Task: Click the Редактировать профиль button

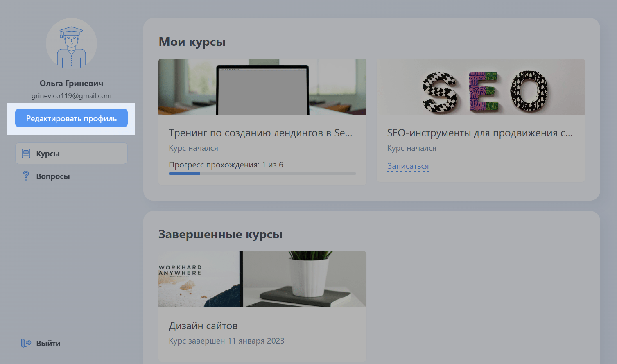Action: [x=71, y=118]
